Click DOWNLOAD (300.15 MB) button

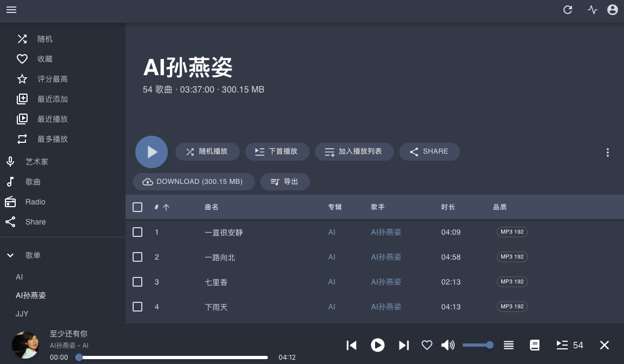pyautogui.click(x=194, y=182)
